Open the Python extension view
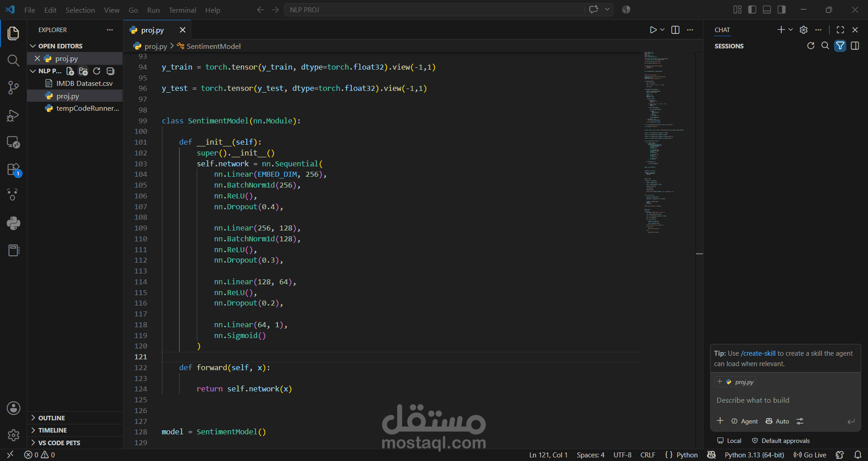Screen dimensions: 868x461 [x=13, y=223]
